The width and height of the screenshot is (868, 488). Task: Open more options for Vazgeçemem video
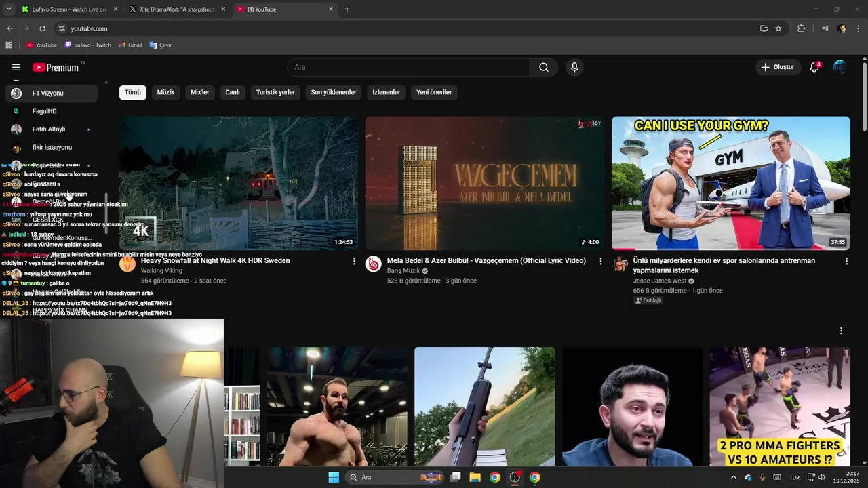[x=600, y=261]
